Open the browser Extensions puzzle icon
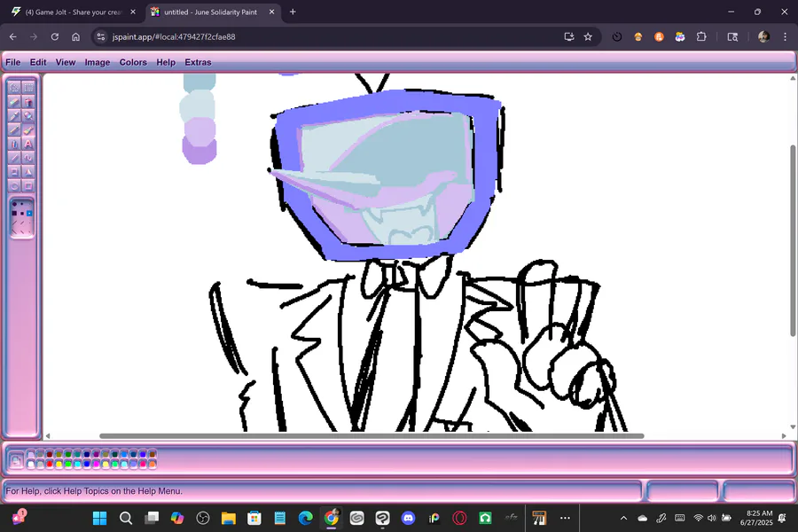 click(701, 36)
